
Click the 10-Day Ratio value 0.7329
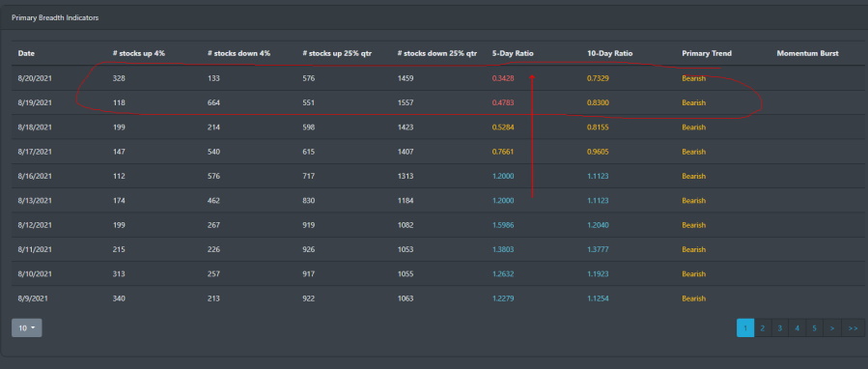[598, 78]
